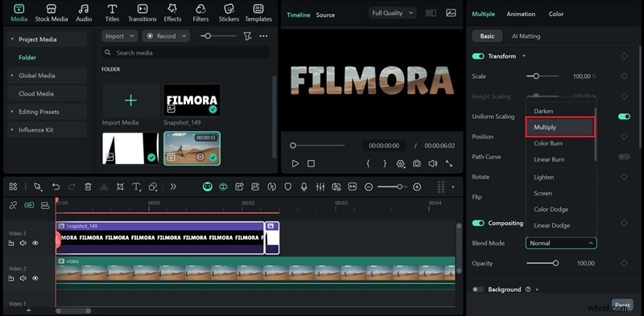Open the media panel three-dot menu
The width and height of the screenshot is (644, 316).
(264, 36)
